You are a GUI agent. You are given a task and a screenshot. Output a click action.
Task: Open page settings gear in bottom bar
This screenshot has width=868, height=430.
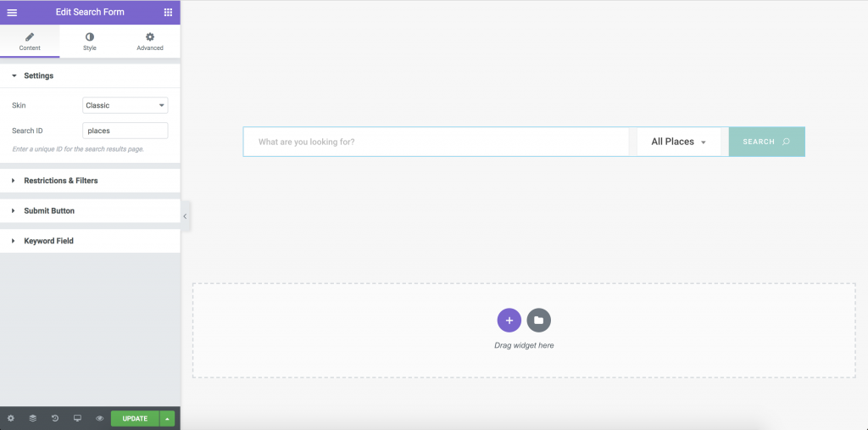10,418
